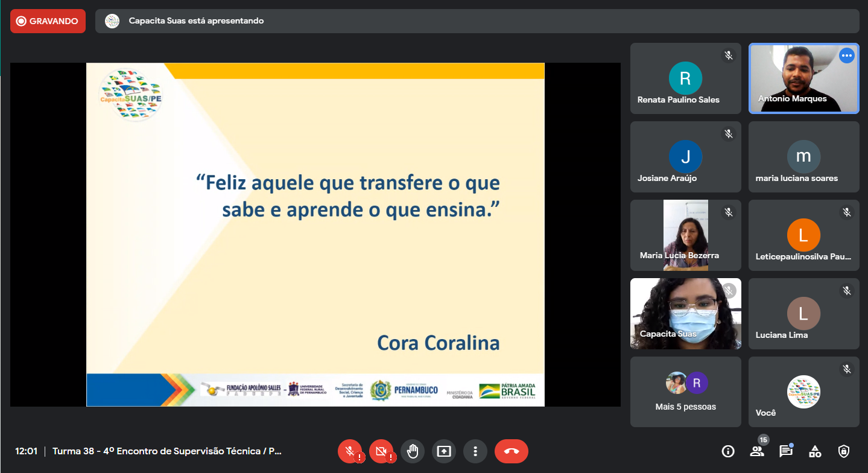Screen dimensions: 868x473
Task: Select the Capacita Suas video tile
Action: (685, 313)
